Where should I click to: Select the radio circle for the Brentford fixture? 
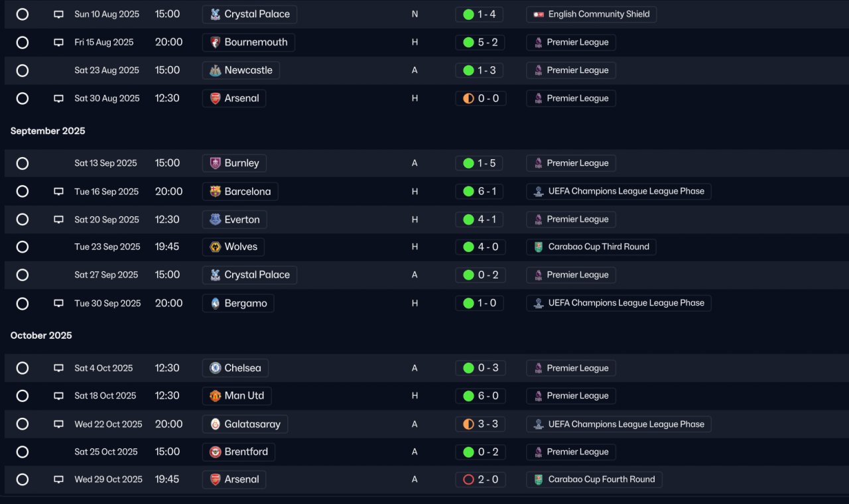click(22, 452)
